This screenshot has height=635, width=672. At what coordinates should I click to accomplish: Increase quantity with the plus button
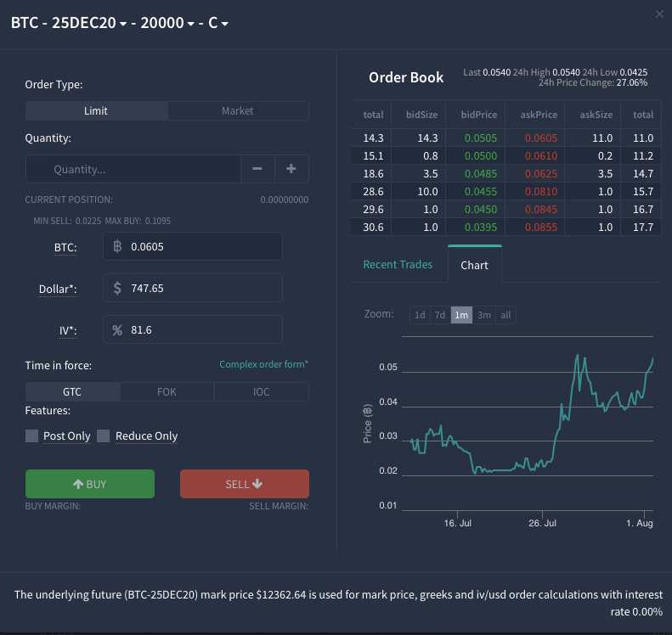pyautogui.click(x=291, y=169)
